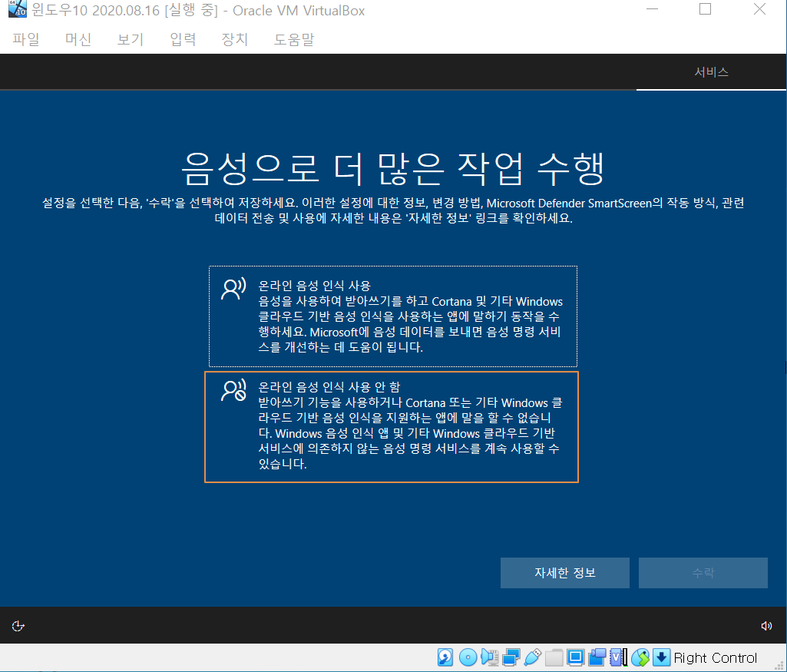Click the video recording status icon

point(597,657)
